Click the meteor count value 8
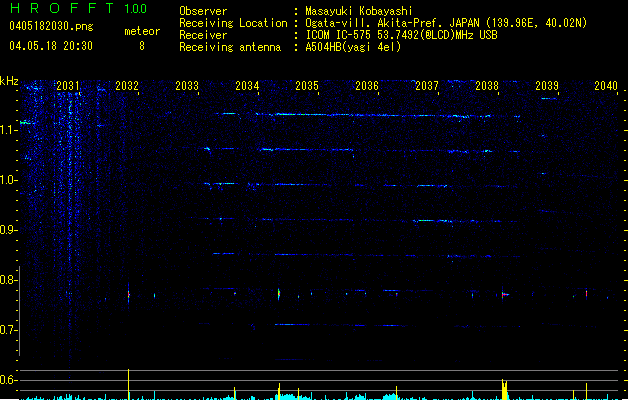629x400 pixels. [x=142, y=46]
